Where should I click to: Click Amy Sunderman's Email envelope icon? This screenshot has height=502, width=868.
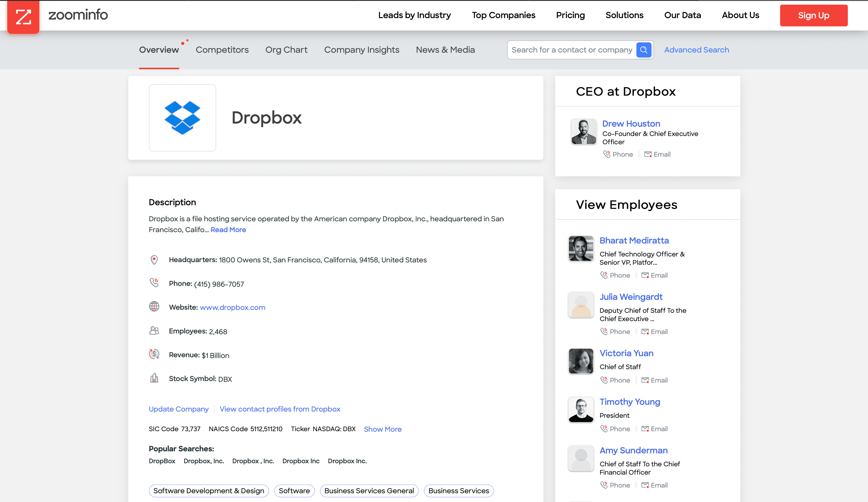click(x=645, y=485)
